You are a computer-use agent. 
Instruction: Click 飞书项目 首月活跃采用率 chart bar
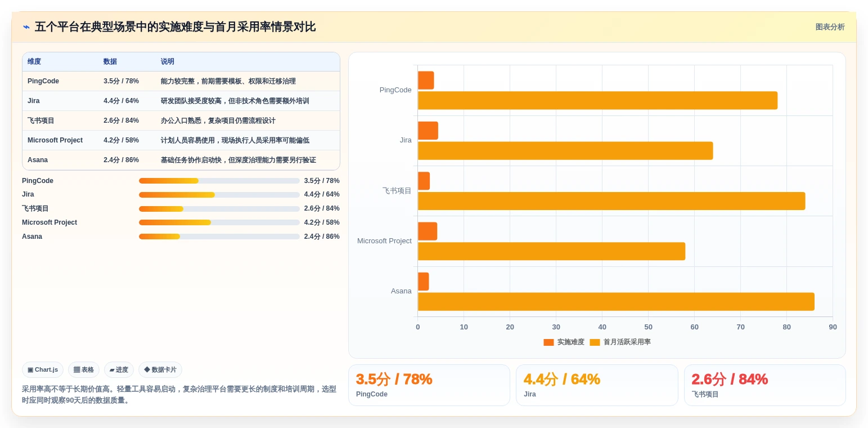(611, 201)
